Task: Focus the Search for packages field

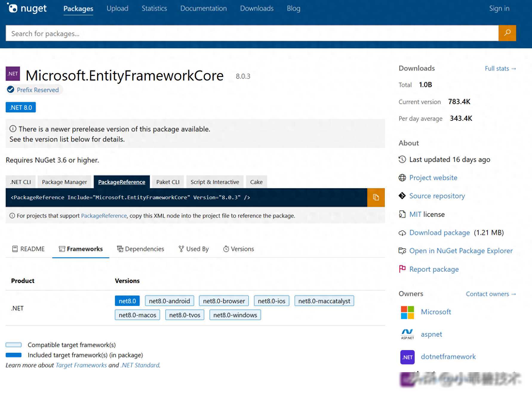Action: click(x=252, y=33)
